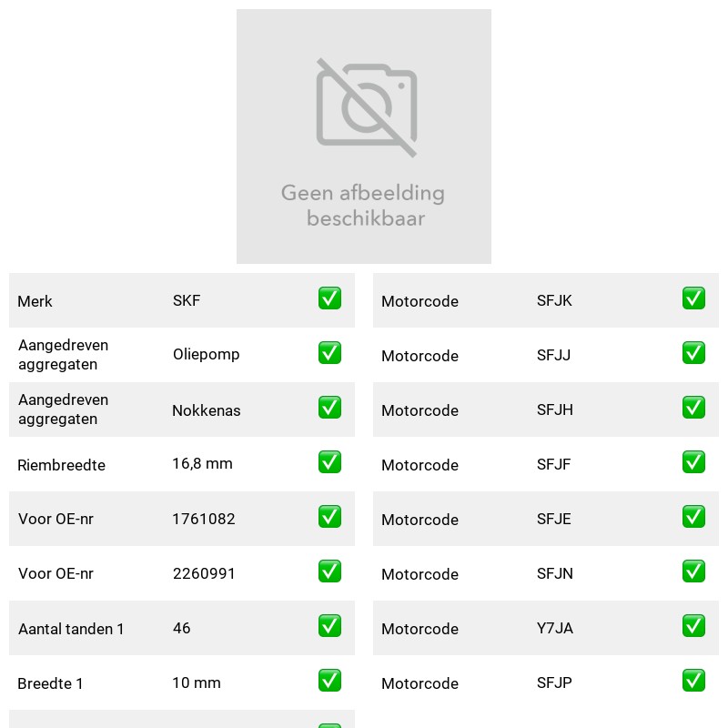Screen dimensions: 728x728
Task: Click the checkmark for OE-nr 1761082
Action: pyautogui.click(x=329, y=517)
